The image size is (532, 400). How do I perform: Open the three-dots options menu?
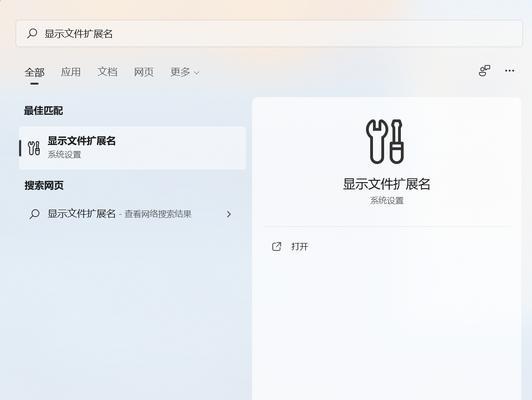click(510, 71)
